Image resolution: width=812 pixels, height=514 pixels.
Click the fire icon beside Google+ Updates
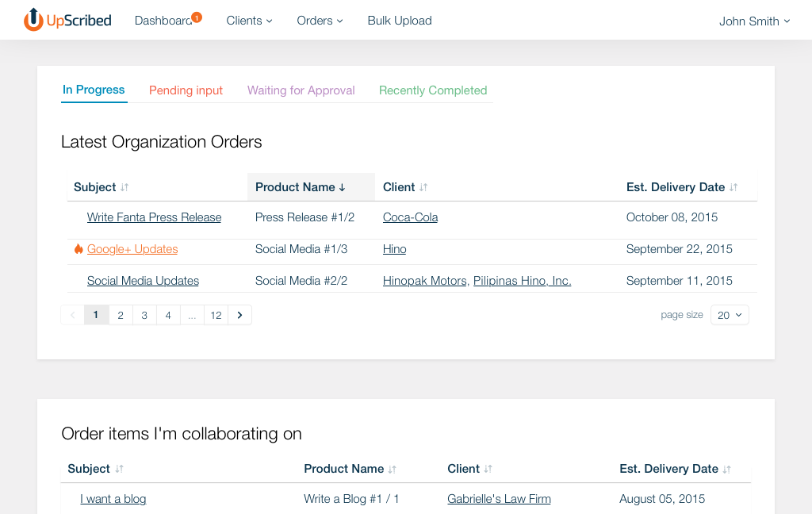pos(79,249)
